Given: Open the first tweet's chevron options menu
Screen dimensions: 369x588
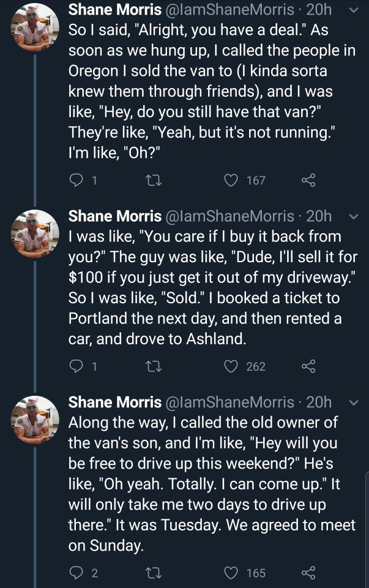Looking at the screenshot, I should pos(351,10).
